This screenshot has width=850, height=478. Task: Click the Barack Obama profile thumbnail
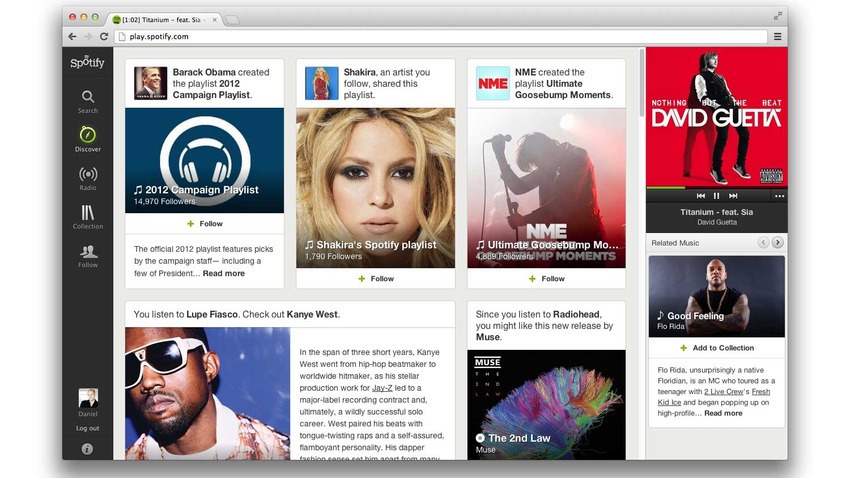(150, 83)
